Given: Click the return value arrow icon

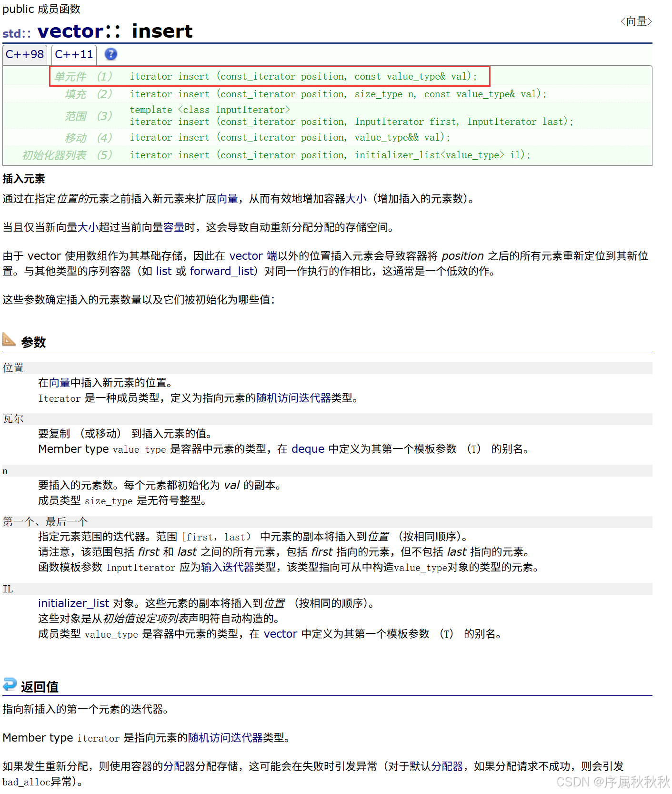Looking at the screenshot, I should click(x=10, y=684).
